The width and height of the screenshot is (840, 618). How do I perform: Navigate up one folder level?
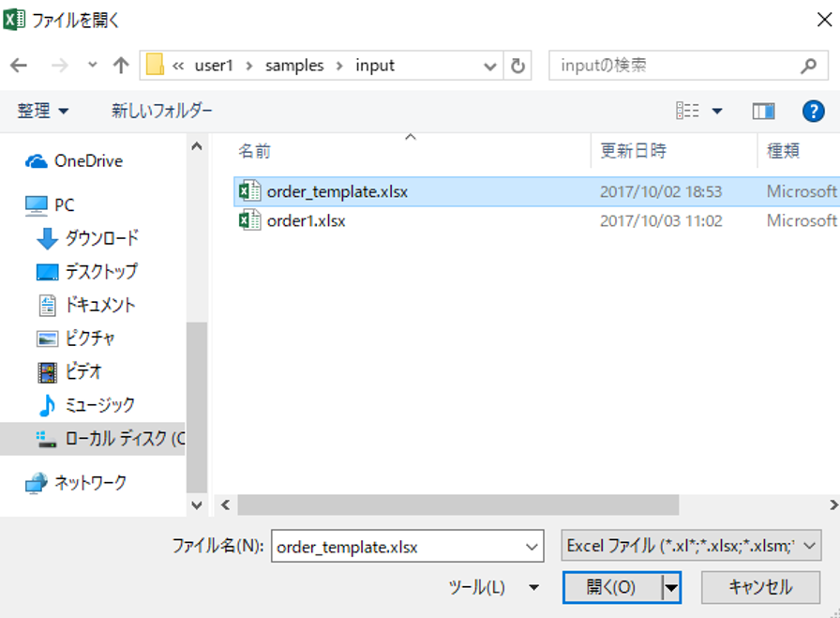[x=121, y=66]
